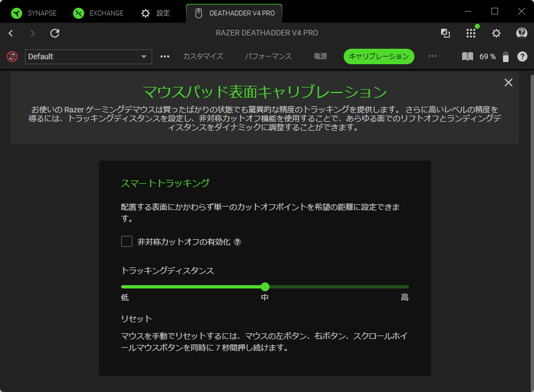Switch to the Exchange tab
This screenshot has height=392, width=534.
coord(98,13)
